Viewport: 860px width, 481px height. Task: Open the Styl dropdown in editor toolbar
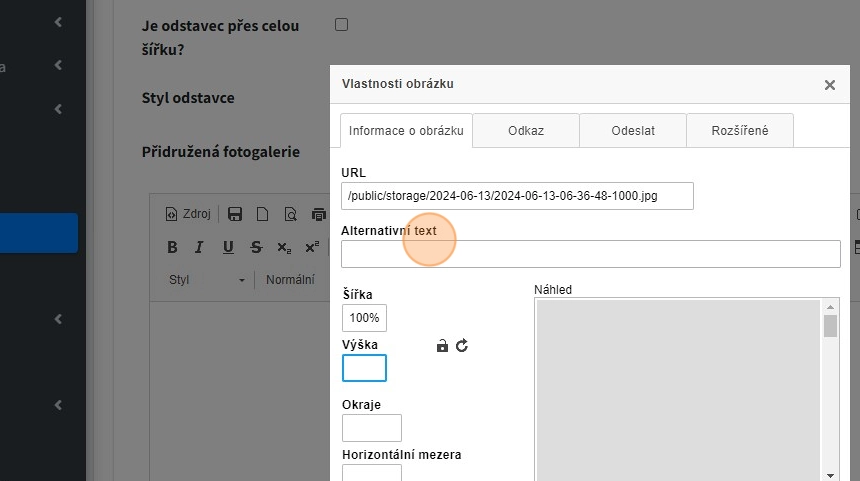click(206, 280)
